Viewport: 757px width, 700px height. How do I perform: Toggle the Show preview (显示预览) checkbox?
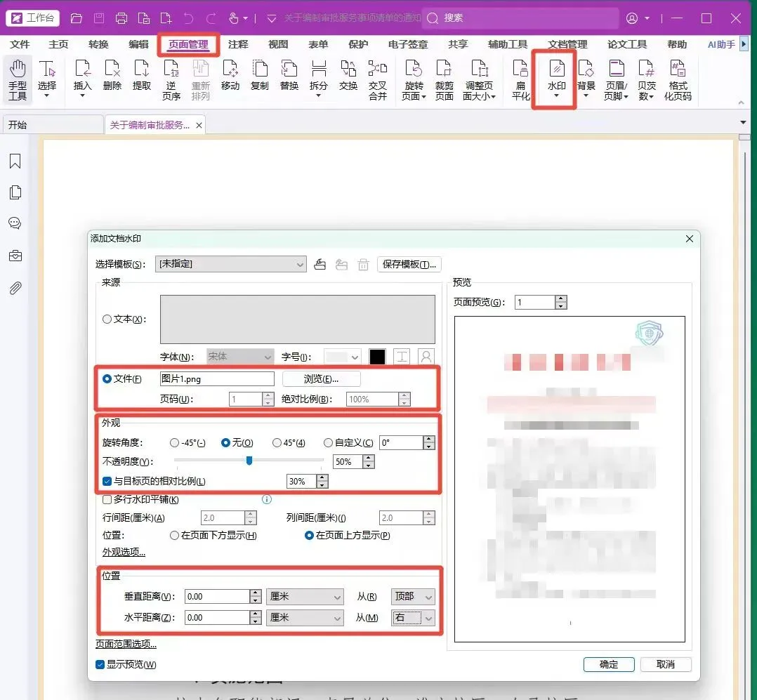[100, 665]
